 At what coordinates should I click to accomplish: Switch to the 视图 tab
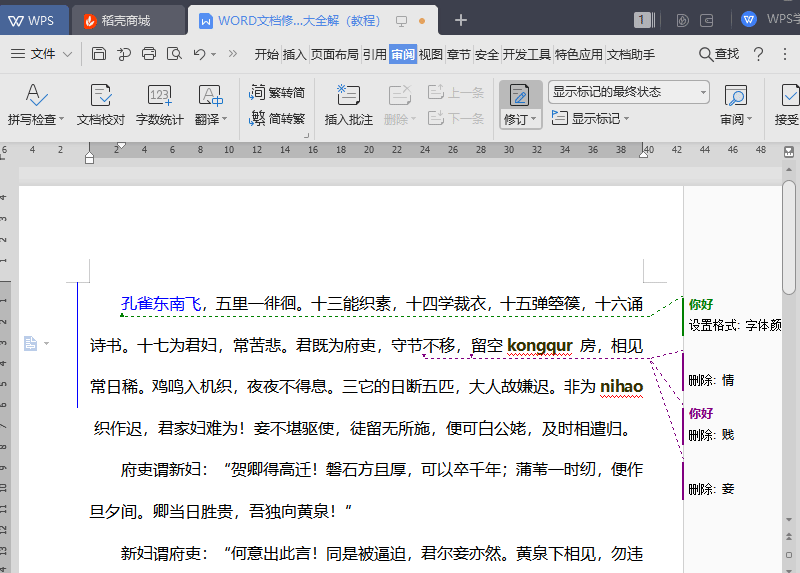[431, 54]
